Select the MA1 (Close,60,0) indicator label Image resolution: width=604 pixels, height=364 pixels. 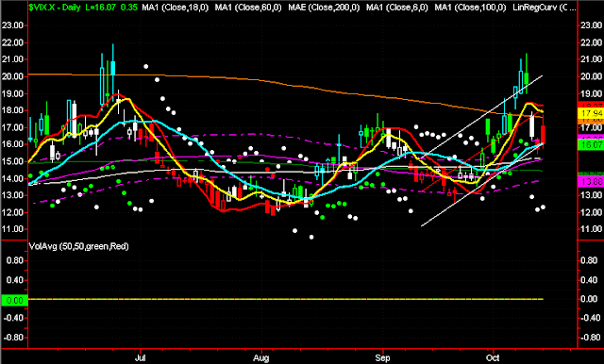pyautogui.click(x=247, y=8)
